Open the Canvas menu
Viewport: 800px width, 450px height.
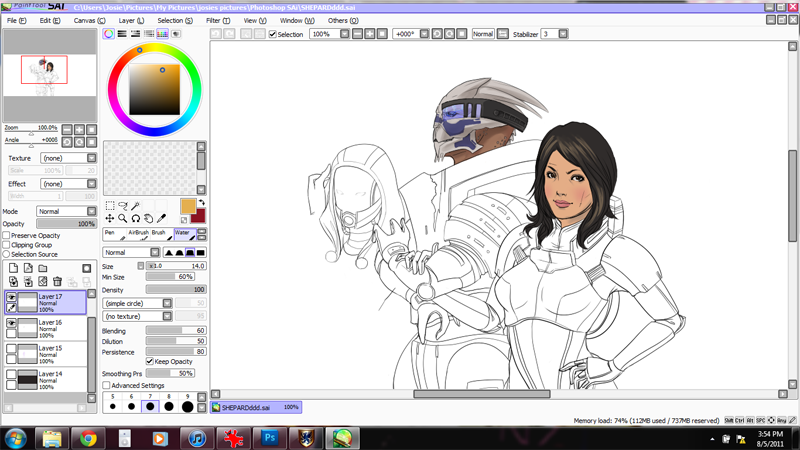pos(89,20)
